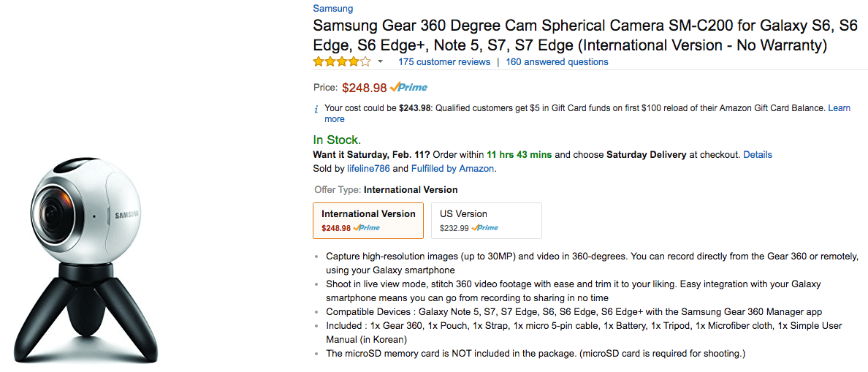Click the red $248.98 main price

tap(364, 88)
